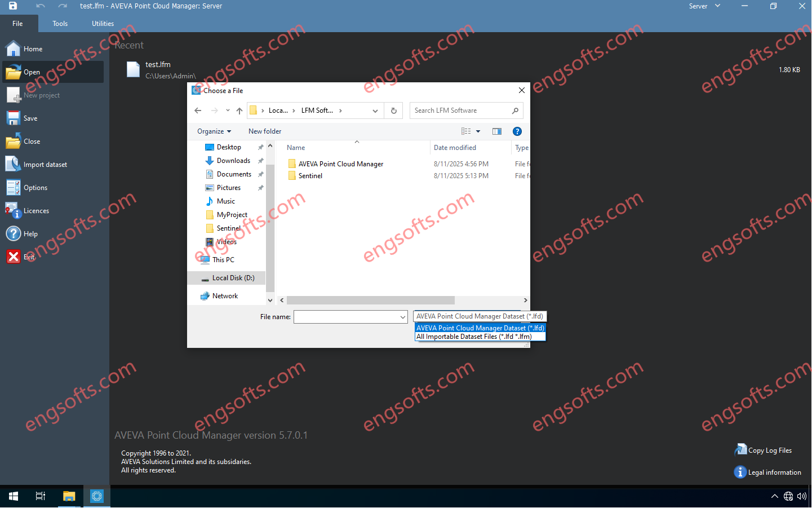The width and height of the screenshot is (812, 508).
Task: Open Copy Log Files
Action: (764, 450)
